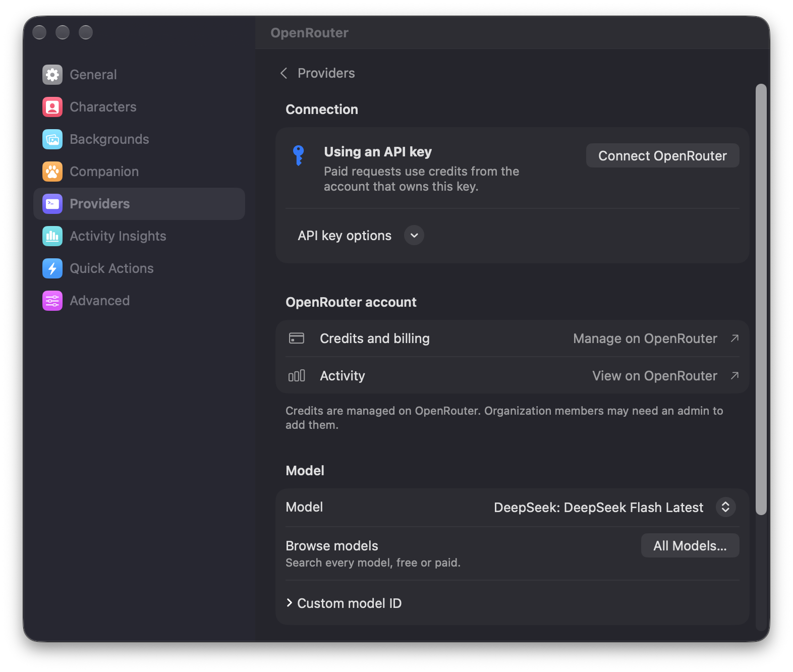Click the Activity Insights chart icon
793x672 pixels.
tap(52, 236)
